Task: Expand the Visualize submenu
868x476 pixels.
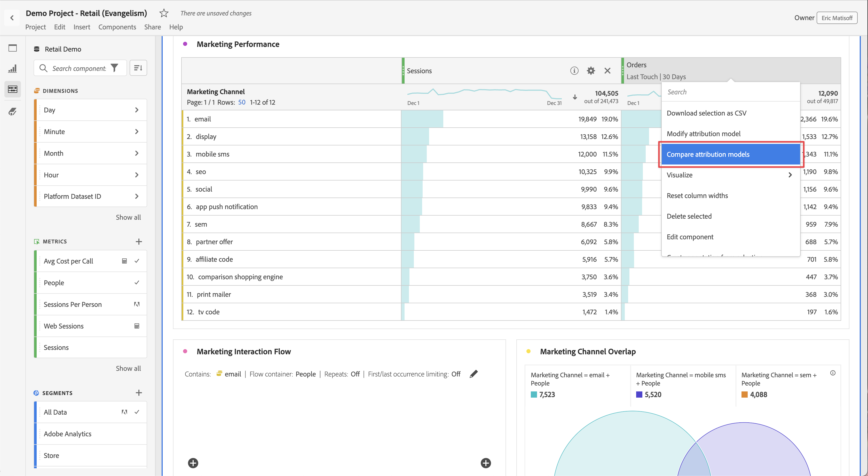Action: [790, 175]
